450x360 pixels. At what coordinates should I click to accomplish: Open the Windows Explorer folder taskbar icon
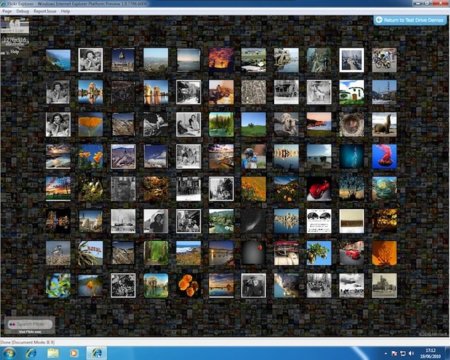(53, 353)
